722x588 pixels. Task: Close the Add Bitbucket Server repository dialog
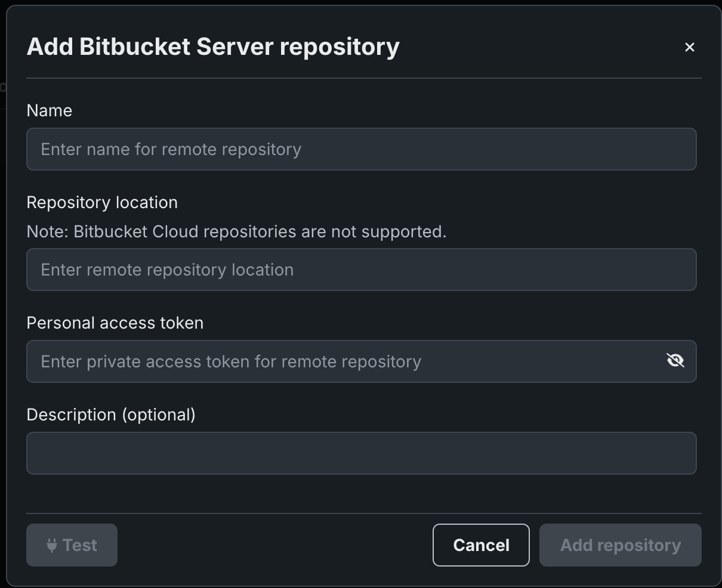tap(689, 47)
